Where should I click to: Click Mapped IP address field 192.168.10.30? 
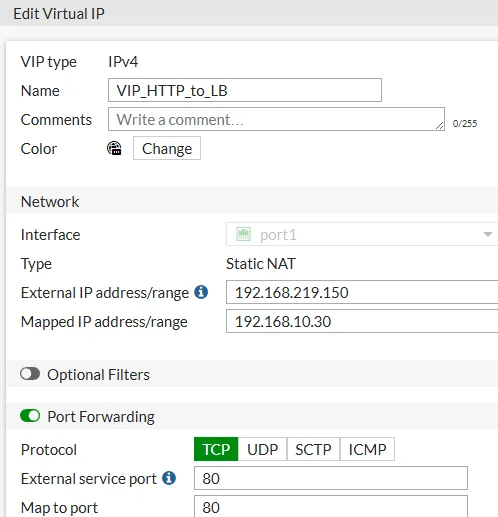tap(362, 321)
